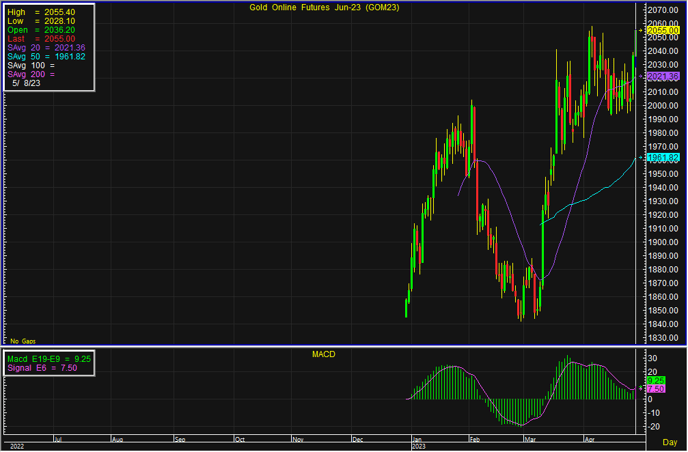Image resolution: width=688 pixels, height=452 pixels.
Task: Click the yellow 2055.00 last price marker
Action: pos(663,29)
